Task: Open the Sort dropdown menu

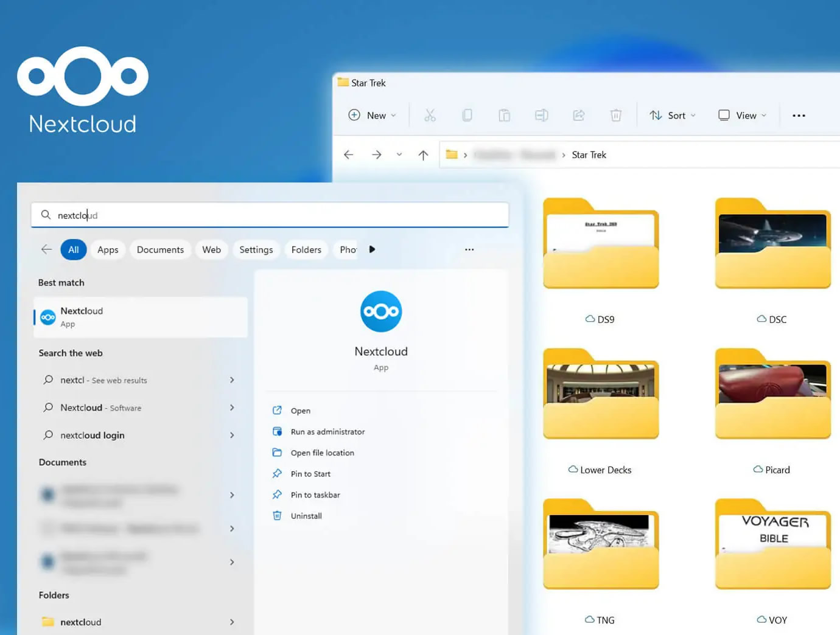Action: click(x=672, y=116)
